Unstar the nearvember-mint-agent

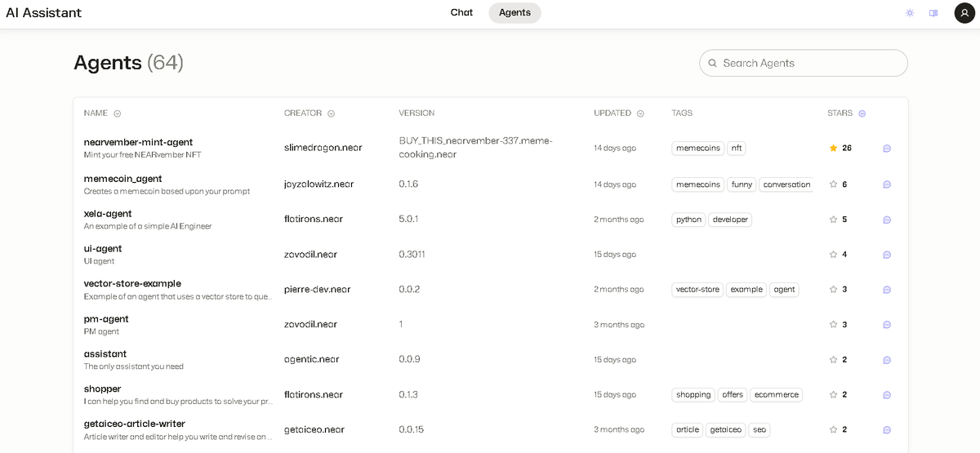tap(833, 148)
